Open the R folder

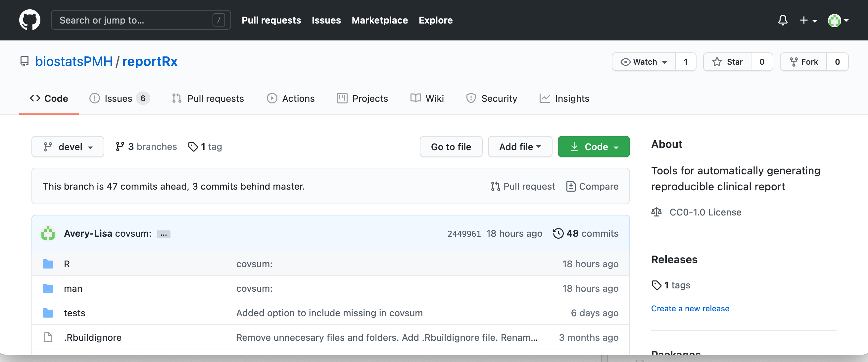coord(67,264)
